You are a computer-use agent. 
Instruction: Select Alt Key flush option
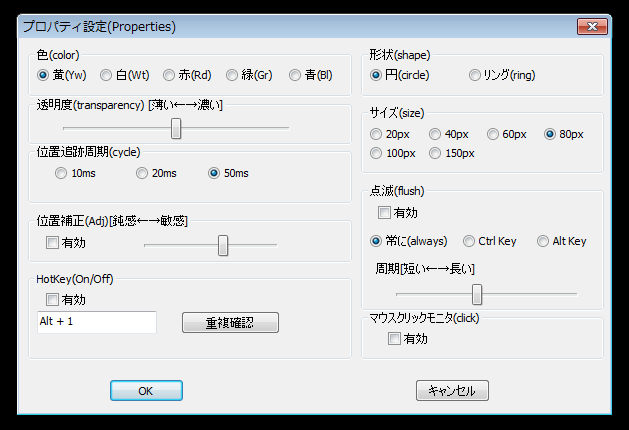pyautogui.click(x=543, y=241)
